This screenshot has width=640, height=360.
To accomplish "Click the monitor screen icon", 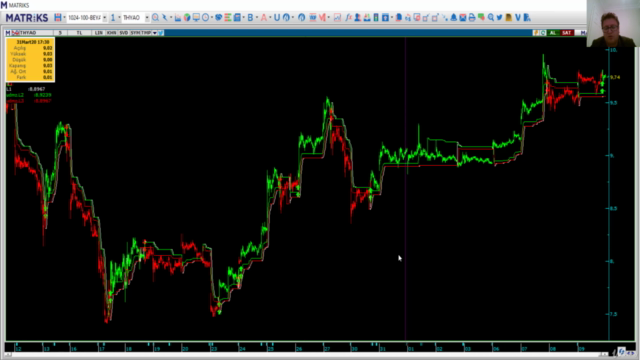I will point(196,18).
